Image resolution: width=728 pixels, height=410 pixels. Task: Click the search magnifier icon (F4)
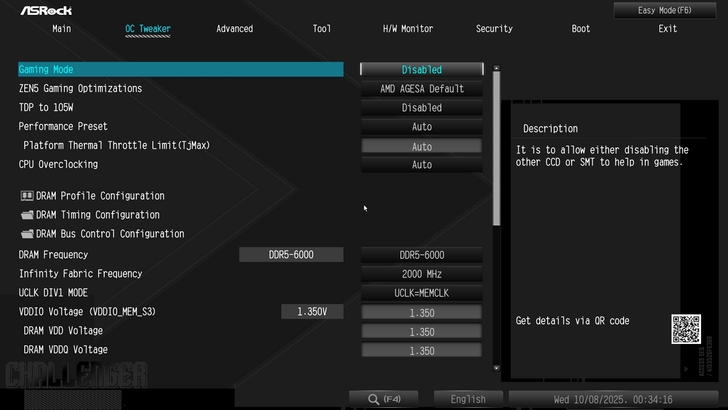click(x=373, y=399)
